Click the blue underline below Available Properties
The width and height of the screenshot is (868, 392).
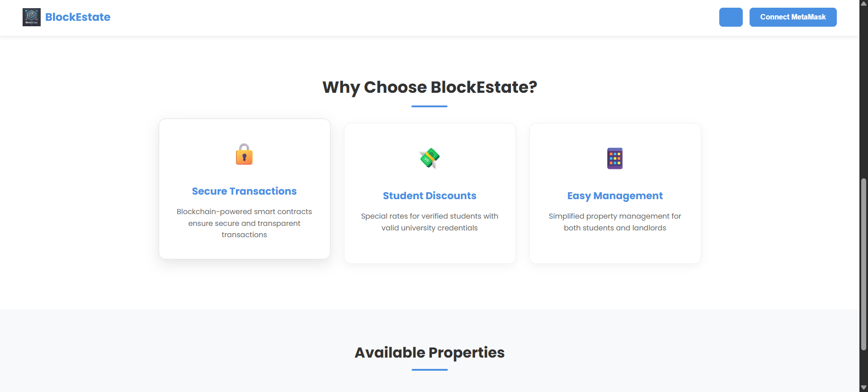(x=429, y=370)
